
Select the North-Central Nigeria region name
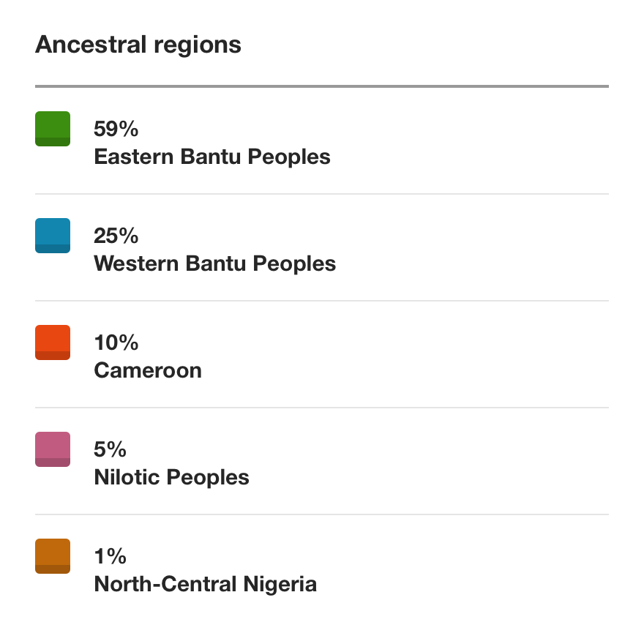tap(205, 584)
